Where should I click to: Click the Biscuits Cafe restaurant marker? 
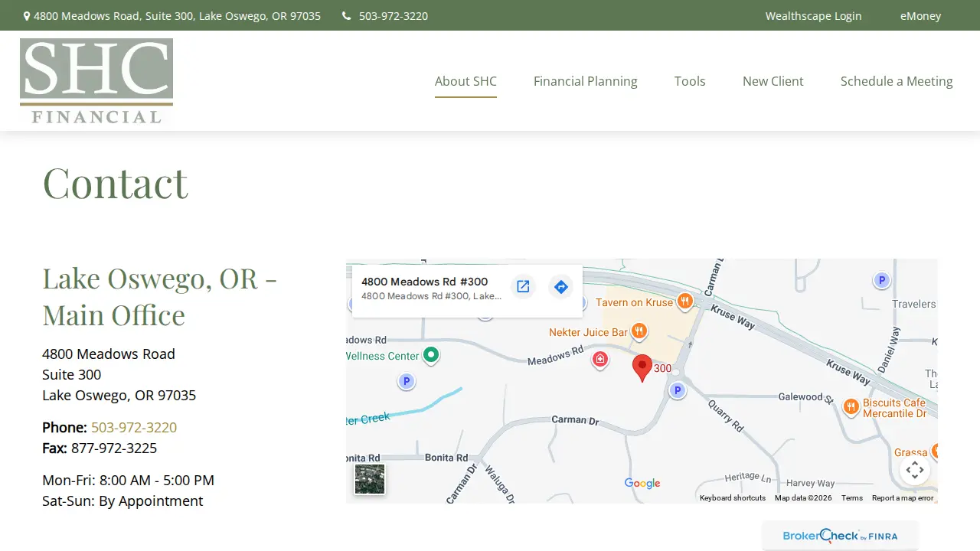(851, 407)
